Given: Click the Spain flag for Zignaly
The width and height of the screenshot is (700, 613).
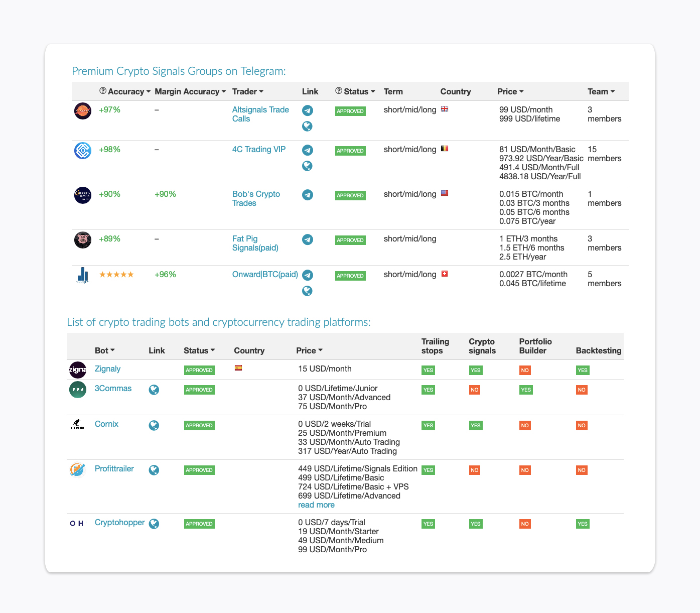Looking at the screenshot, I should [238, 367].
